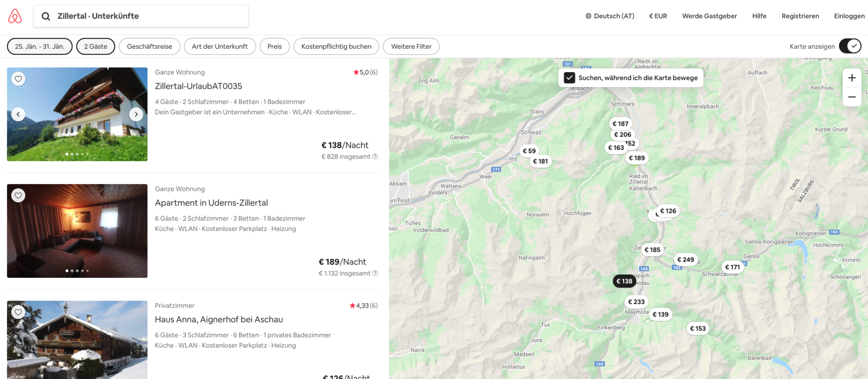Open the Art der Unterkunft filter
868x379 pixels.
tap(220, 47)
